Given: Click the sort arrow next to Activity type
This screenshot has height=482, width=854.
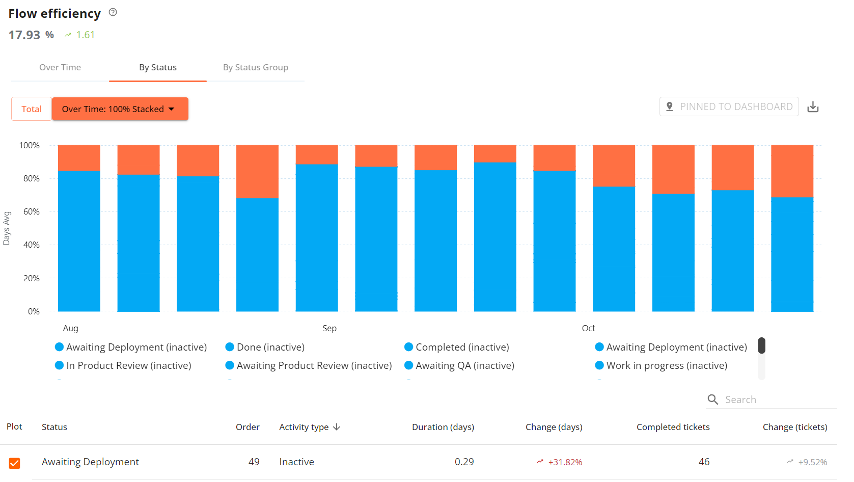Looking at the screenshot, I should pyautogui.click(x=337, y=427).
